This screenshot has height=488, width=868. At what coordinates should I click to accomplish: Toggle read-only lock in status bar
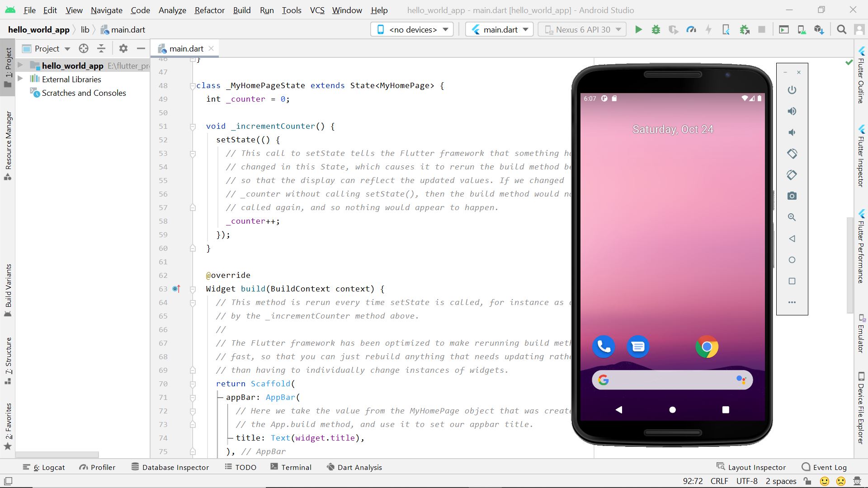pos(807,481)
